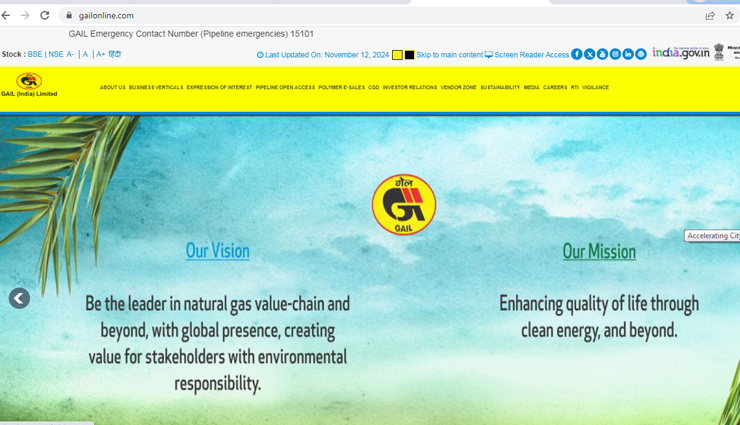The height and width of the screenshot is (425, 740).
Task: Open GAIL's Facebook page icon
Action: click(577, 54)
